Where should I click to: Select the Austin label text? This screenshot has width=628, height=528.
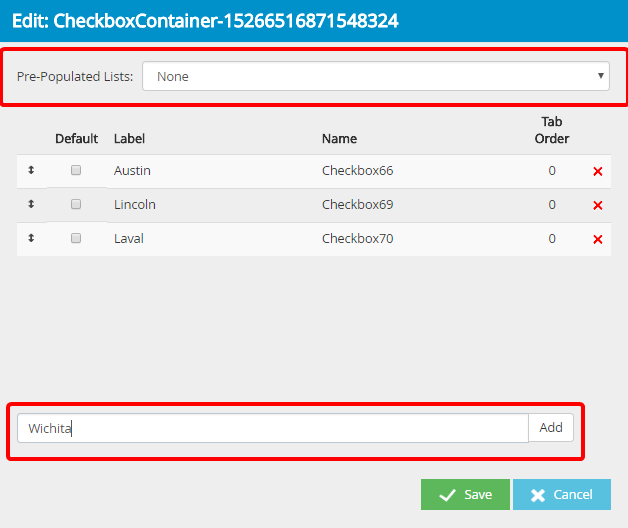coord(133,171)
